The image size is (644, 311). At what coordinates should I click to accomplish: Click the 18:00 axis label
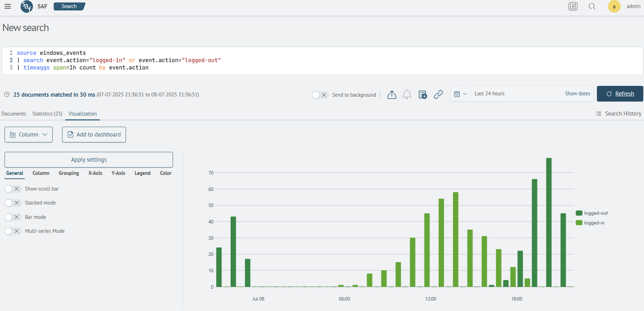coord(517,299)
